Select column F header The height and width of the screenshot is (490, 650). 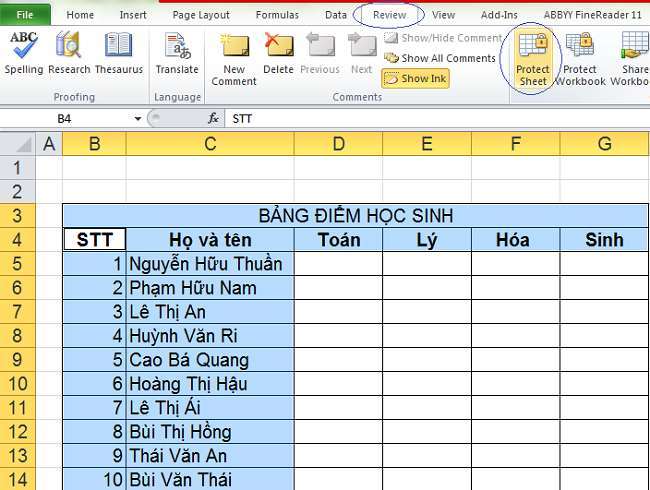click(x=515, y=144)
